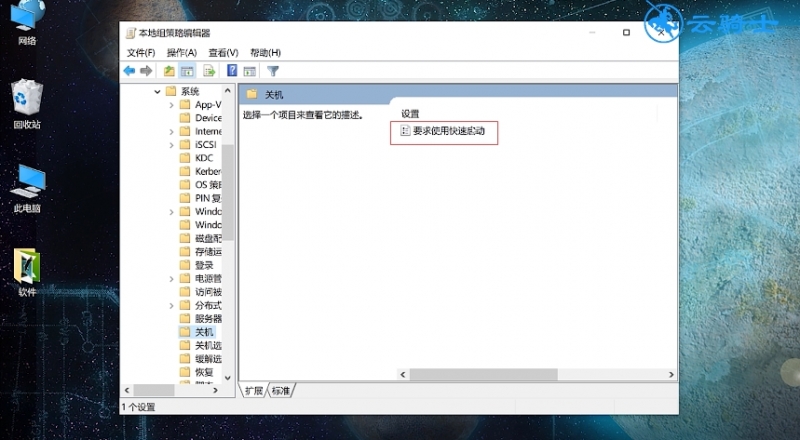This screenshot has height=440, width=800.
Task: Select the 系统 folder in tree
Action: point(183,91)
